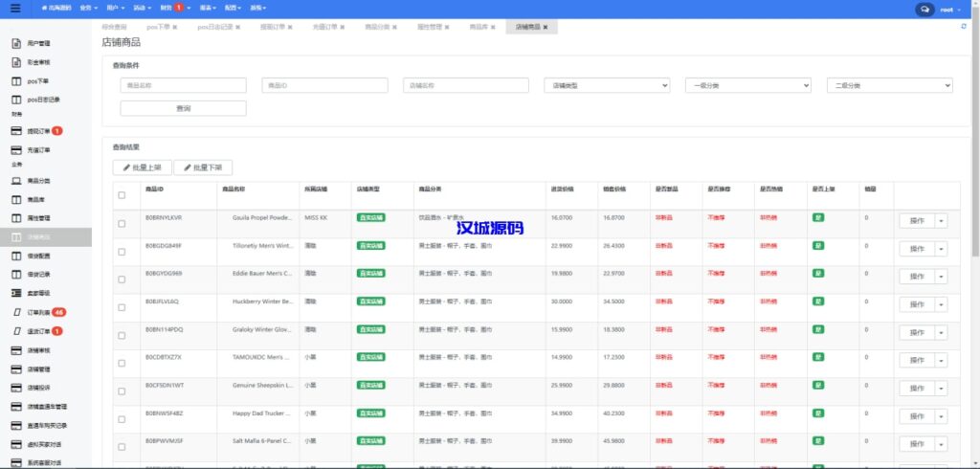This screenshot has width=980, height=469.
Task: Close the 店铺商品 tab
Action: [546, 27]
